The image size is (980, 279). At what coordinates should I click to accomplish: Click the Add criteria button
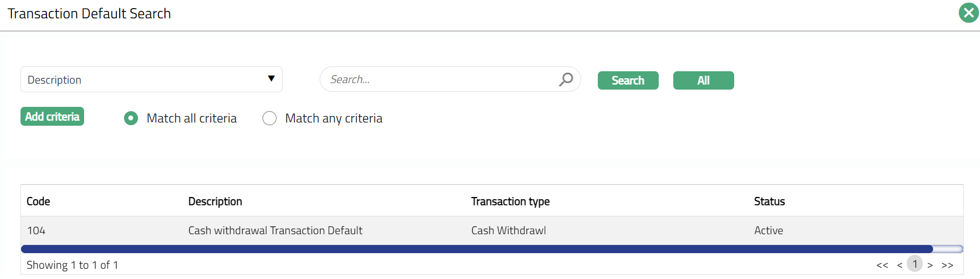pos(52,117)
